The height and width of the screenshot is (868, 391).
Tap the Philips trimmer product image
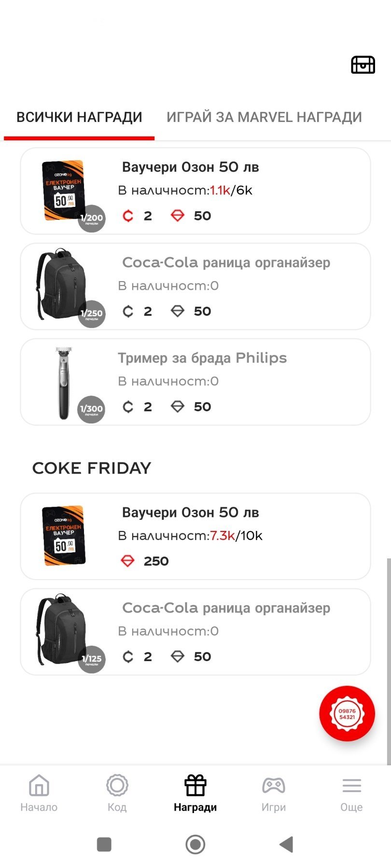(x=64, y=383)
